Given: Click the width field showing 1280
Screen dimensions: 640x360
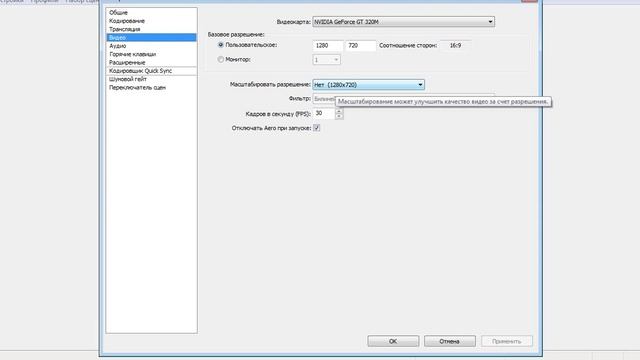Looking at the screenshot, I should [327, 46].
